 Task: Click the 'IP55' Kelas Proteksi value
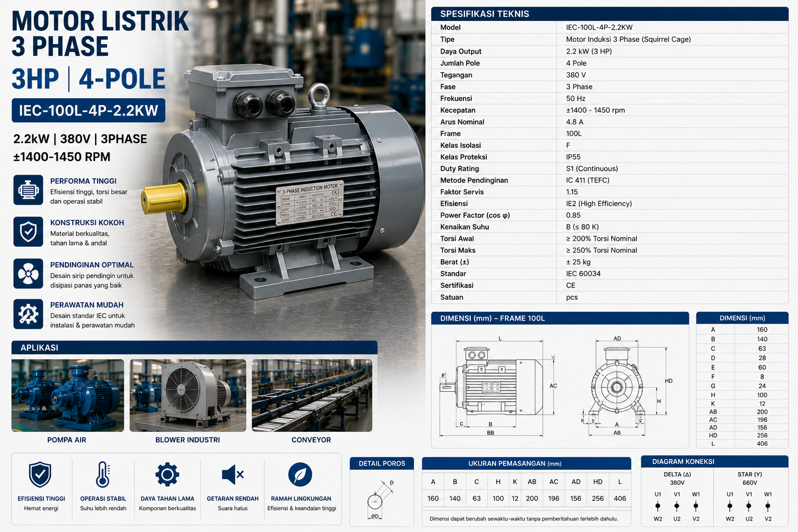(x=573, y=157)
